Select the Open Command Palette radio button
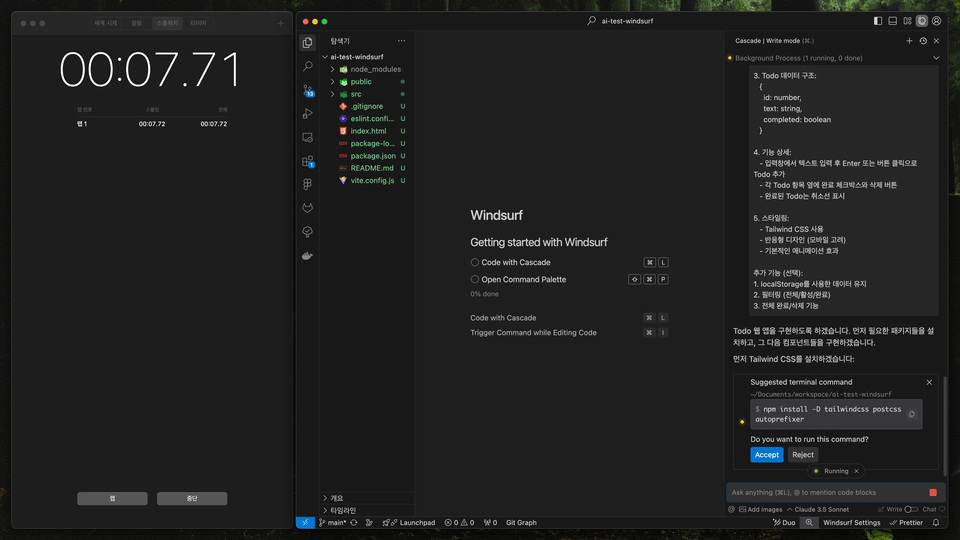Viewport: 960px width, 540px height. click(475, 280)
